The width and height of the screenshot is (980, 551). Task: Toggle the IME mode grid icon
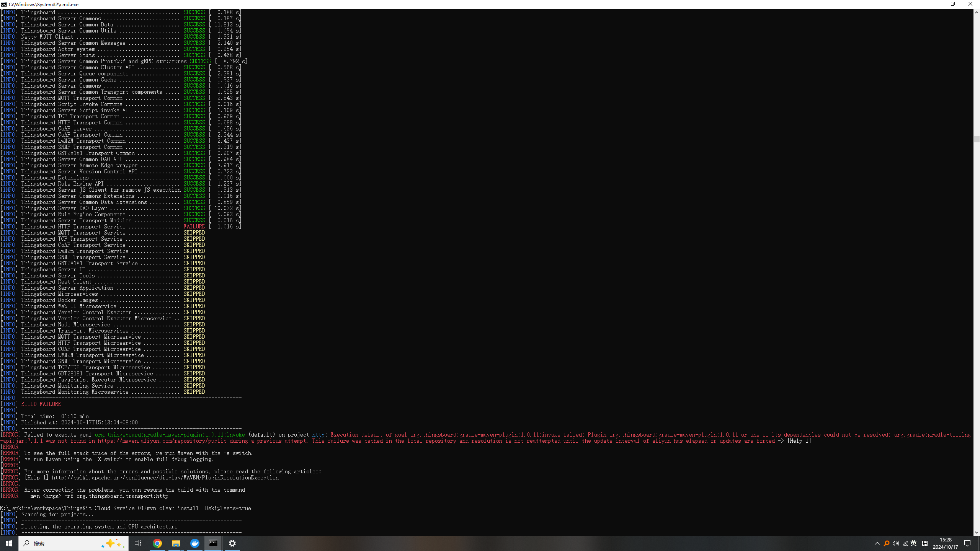(x=925, y=543)
